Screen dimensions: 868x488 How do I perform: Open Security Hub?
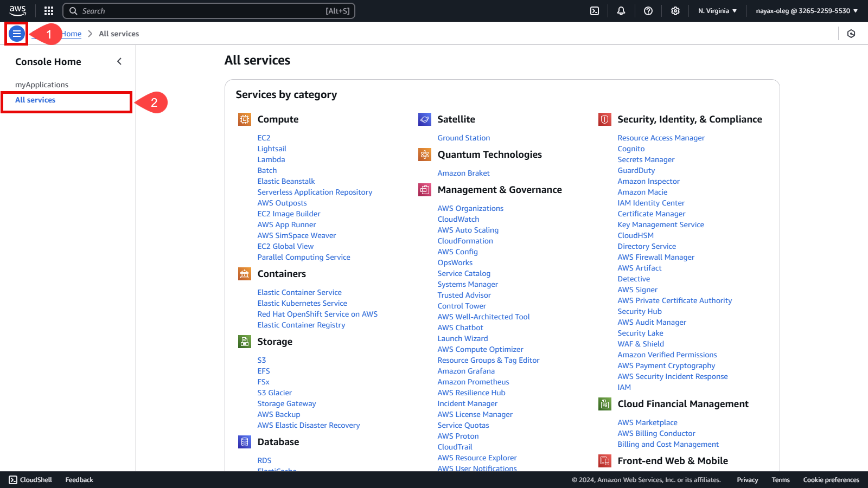pos(640,311)
